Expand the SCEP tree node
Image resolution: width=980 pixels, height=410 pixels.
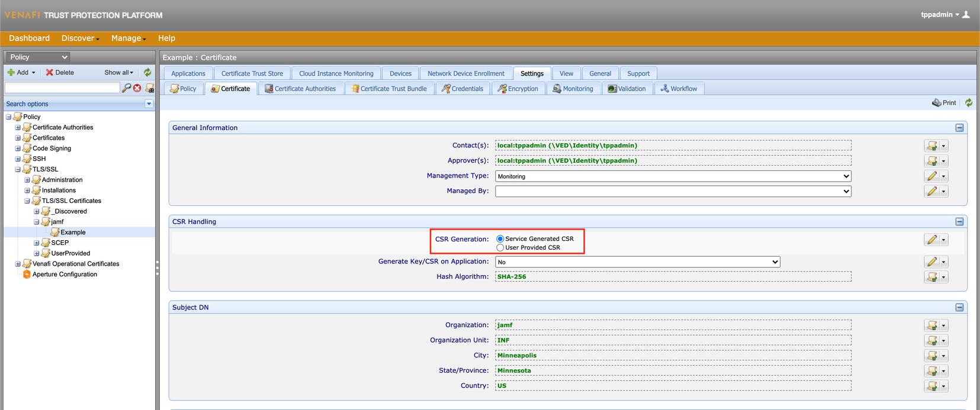37,243
